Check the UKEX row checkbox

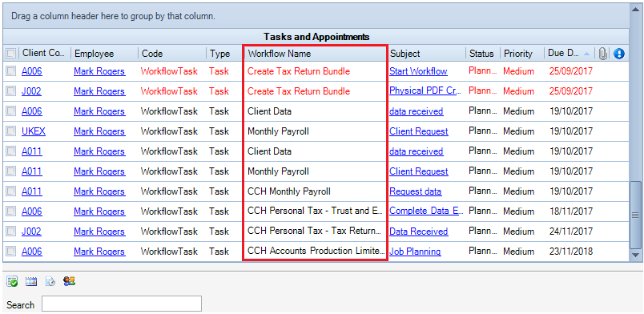click(x=11, y=131)
